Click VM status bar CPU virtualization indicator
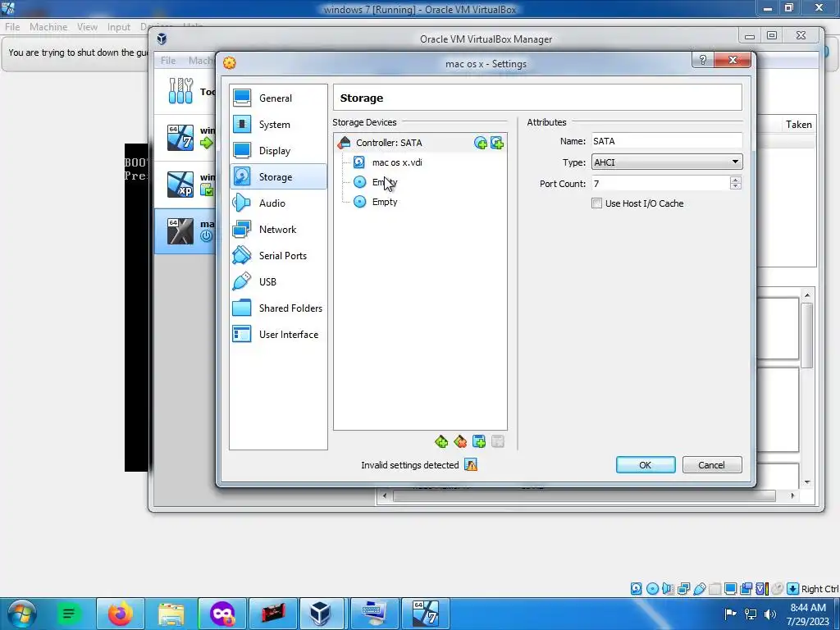Viewport: 840px width, 630px height. click(x=762, y=589)
